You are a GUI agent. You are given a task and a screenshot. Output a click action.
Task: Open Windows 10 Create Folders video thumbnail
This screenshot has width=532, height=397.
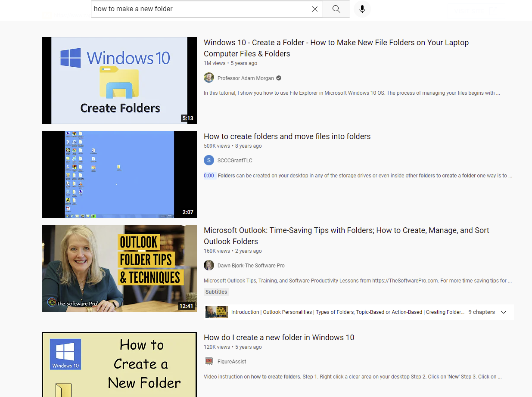[119, 81]
